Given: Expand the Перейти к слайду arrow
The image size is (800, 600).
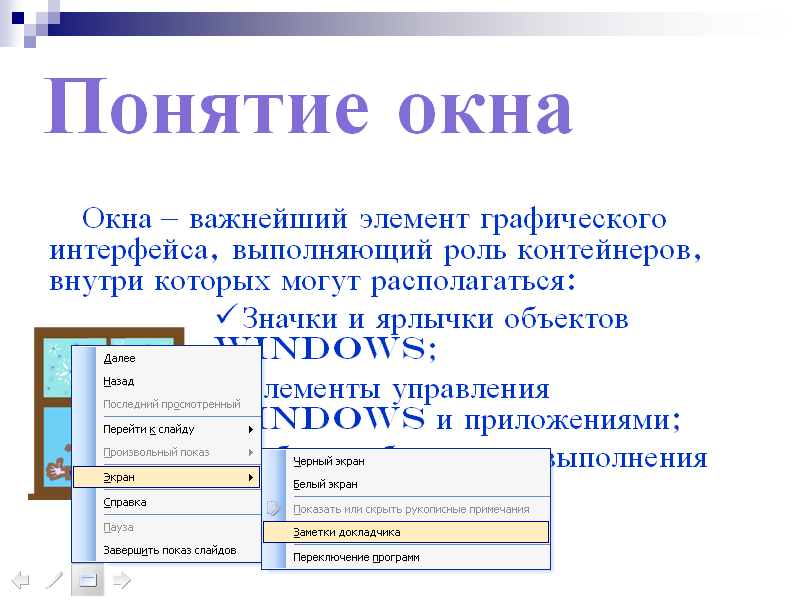Looking at the screenshot, I should [x=251, y=430].
